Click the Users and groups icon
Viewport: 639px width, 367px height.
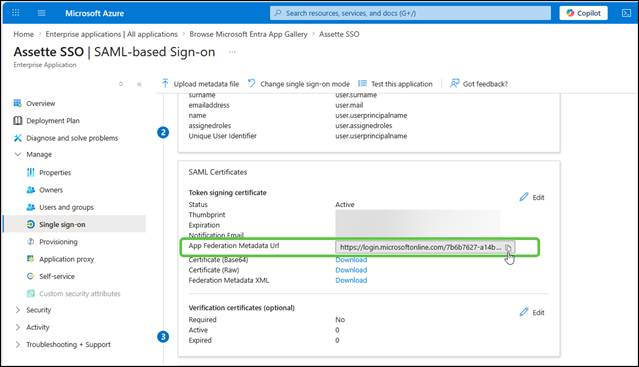(x=31, y=207)
